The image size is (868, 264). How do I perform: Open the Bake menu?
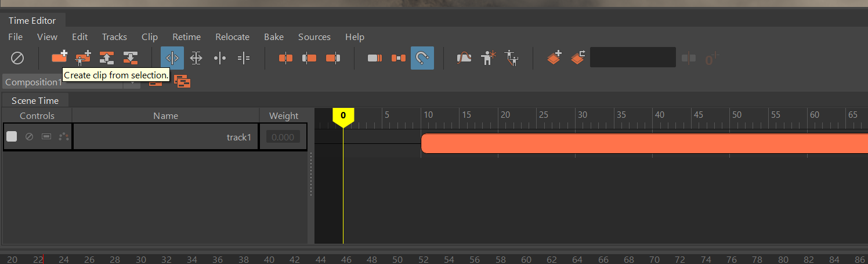coord(274,37)
